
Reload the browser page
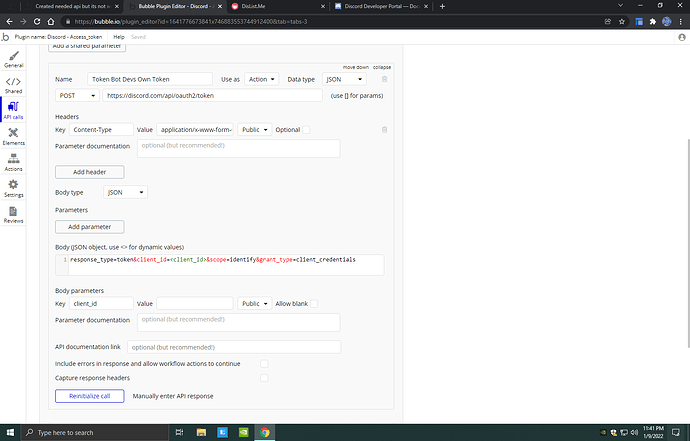pyautogui.click(x=37, y=22)
